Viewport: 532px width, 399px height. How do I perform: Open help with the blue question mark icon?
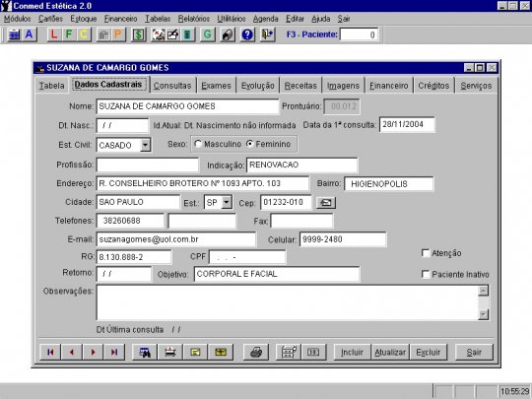pos(247,34)
